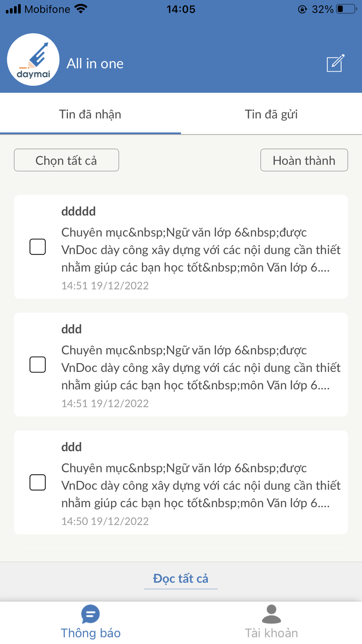Switch to the "Tin đã nhận" tab
362x644 pixels.
click(90, 114)
